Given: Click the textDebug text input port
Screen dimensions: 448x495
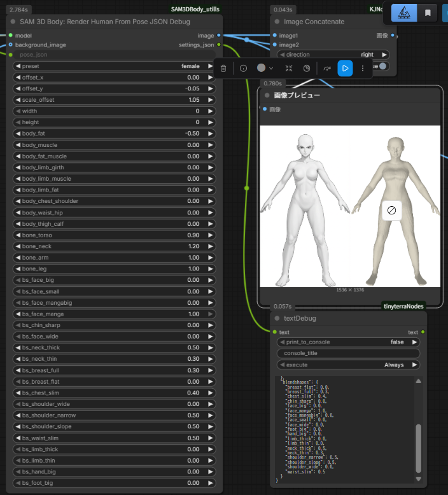Looking at the screenshot, I should (x=275, y=332).
